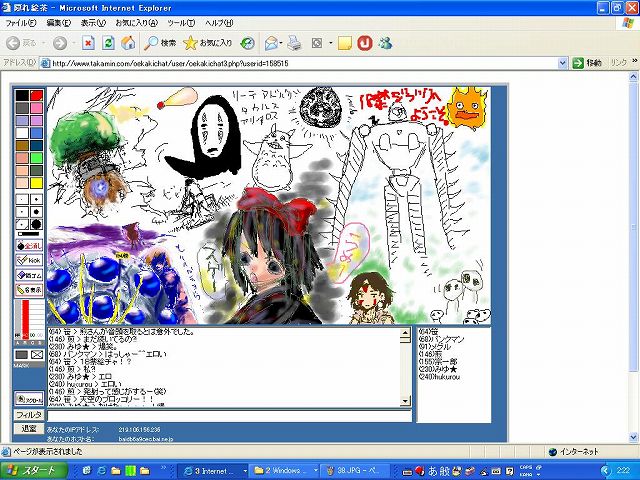This screenshot has width=640, height=480.
Task: Click the スタート Start button
Action: 33,471
